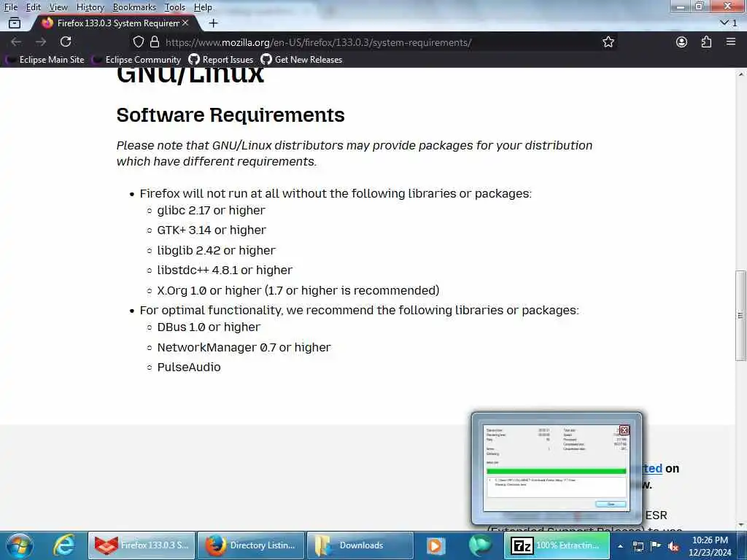The height and width of the screenshot is (560, 747).
Task: Open the green globe taskbar icon
Action: pyautogui.click(x=480, y=545)
